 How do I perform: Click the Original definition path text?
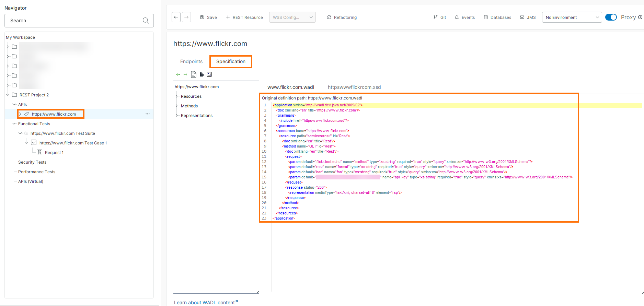(312, 98)
